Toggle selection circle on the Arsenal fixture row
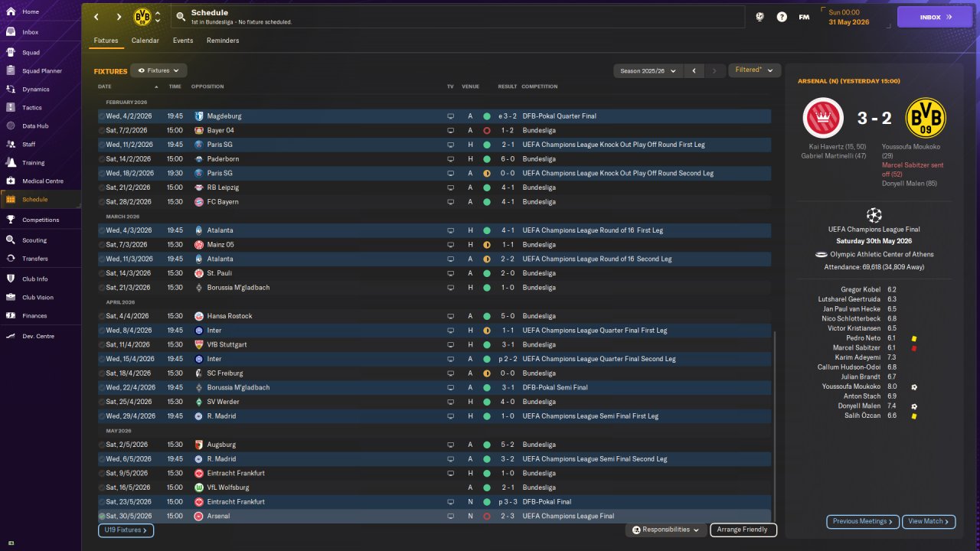This screenshot has height=551, width=980. click(x=102, y=517)
